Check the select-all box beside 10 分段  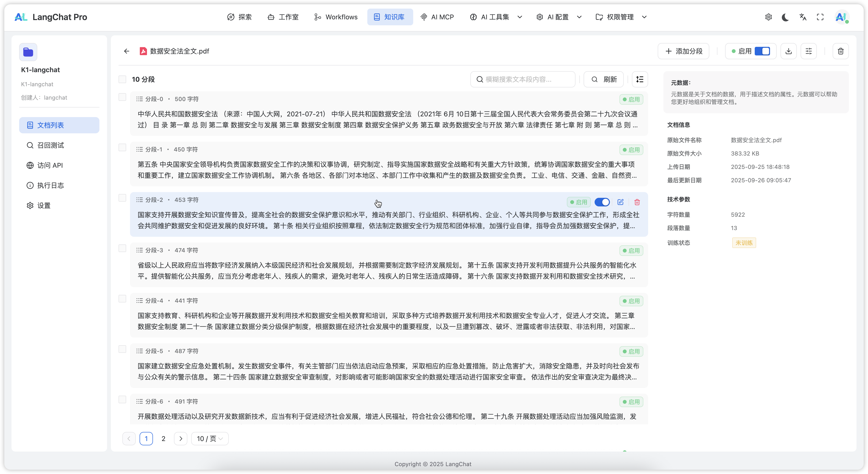point(122,80)
